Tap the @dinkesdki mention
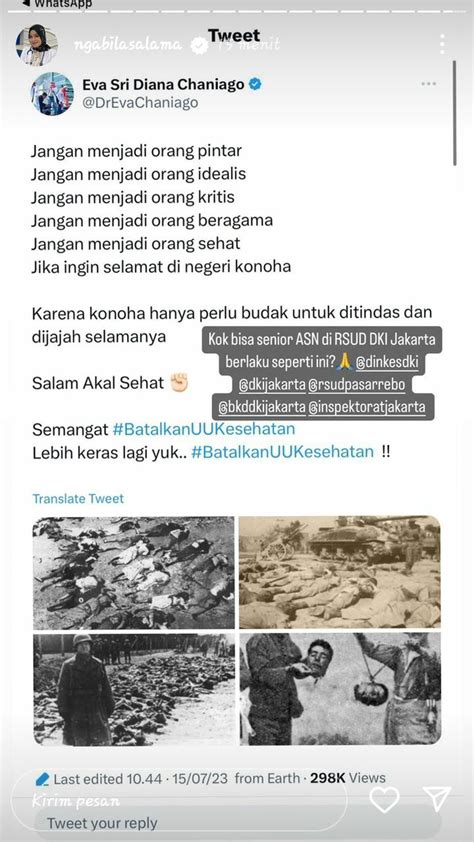The image size is (474, 842). click(x=387, y=363)
